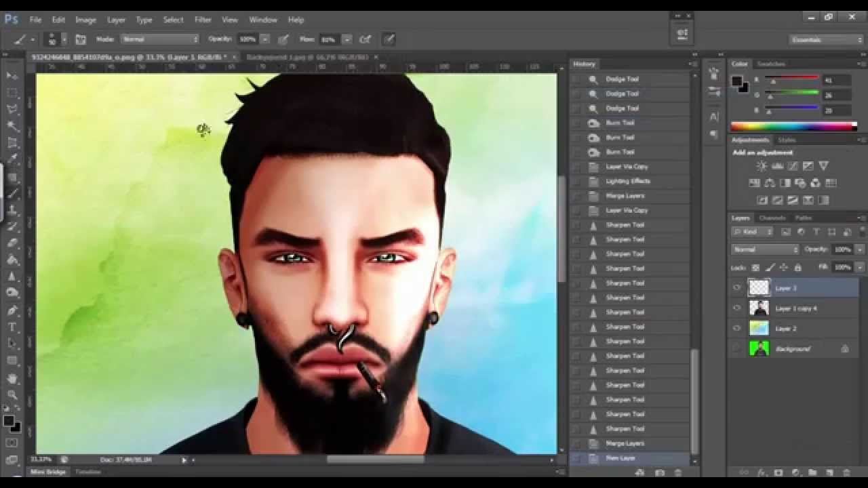The width and height of the screenshot is (868, 488).
Task: Switch to the Timeline tab
Action: pyautogui.click(x=88, y=472)
